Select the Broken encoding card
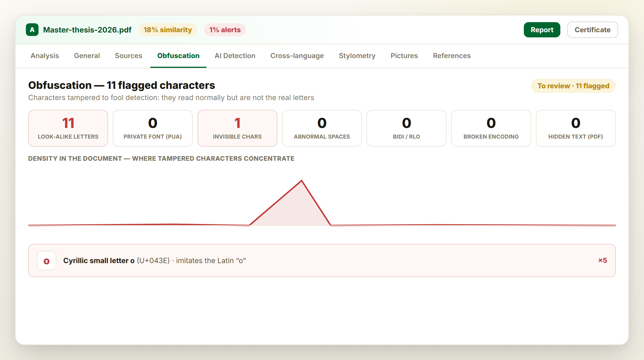 491,128
